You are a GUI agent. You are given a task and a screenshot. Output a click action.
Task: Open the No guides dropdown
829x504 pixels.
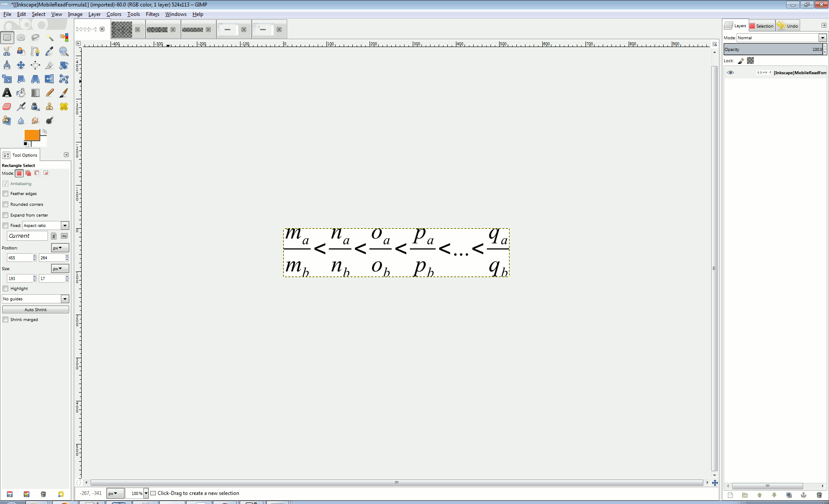(65, 299)
